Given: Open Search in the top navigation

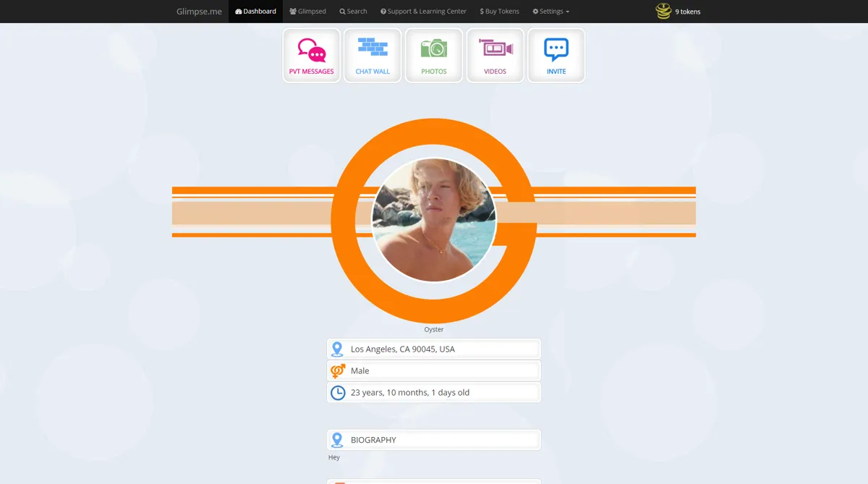Looking at the screenshot, I should [x=353, y=12].
